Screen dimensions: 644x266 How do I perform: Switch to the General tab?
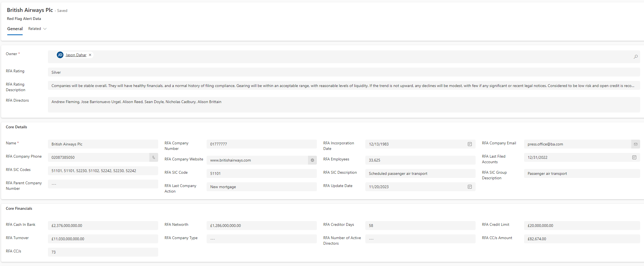15,29
